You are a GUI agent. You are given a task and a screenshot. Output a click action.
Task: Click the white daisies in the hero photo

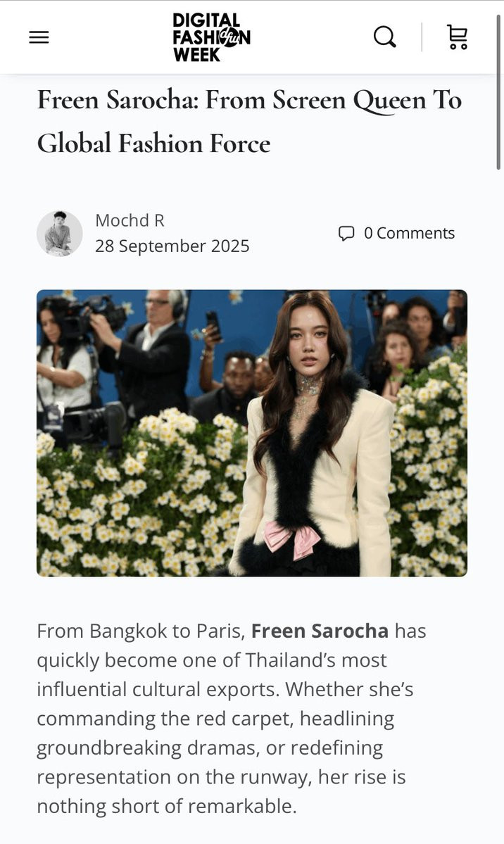click(x=134, y=495)
